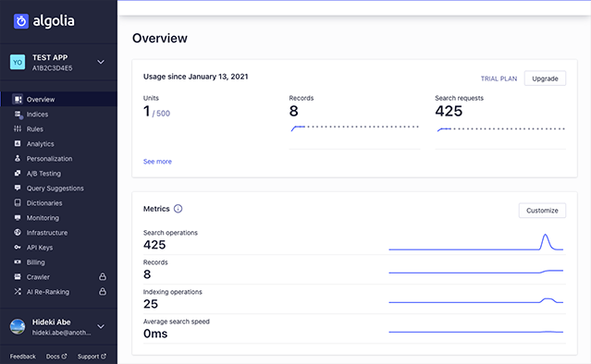Click the Billing card icon

[x=18, y=262]
